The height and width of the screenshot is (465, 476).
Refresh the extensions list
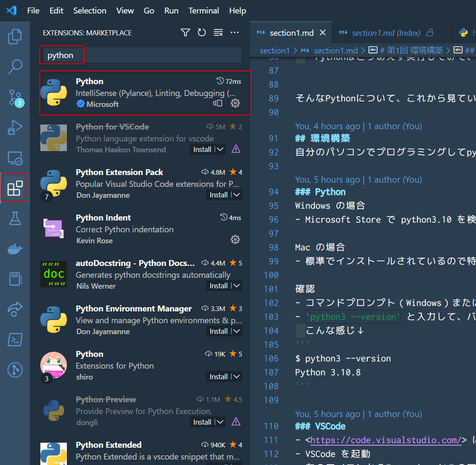pyautogui.click(x=202, y=32)
